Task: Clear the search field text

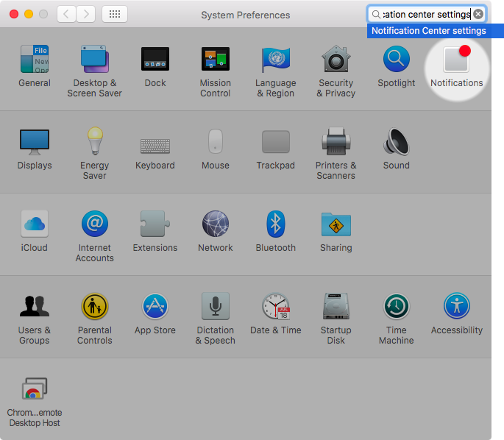Action: click(478, 14)
